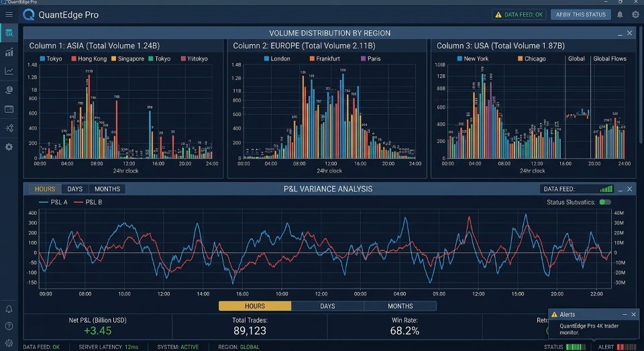
Task: Toggle Yiitokyo series in Asia chart
Action: pos(195,59)
